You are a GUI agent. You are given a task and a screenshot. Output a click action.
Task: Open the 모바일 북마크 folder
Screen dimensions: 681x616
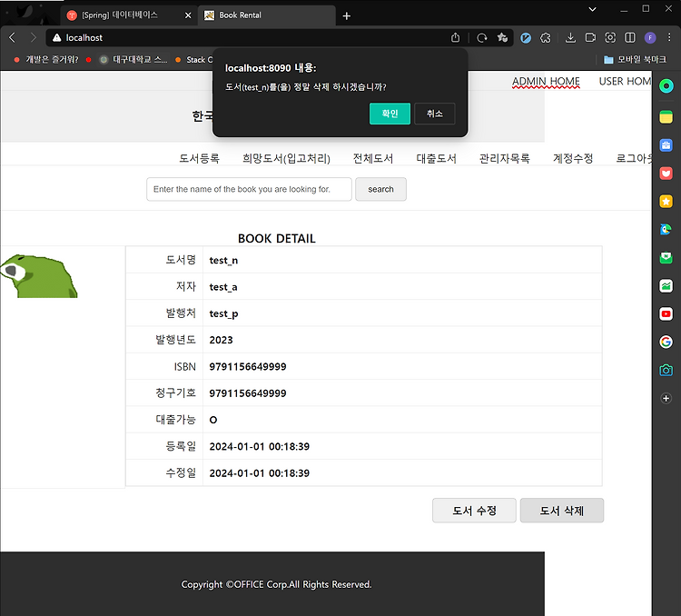[x=635, y=60]
